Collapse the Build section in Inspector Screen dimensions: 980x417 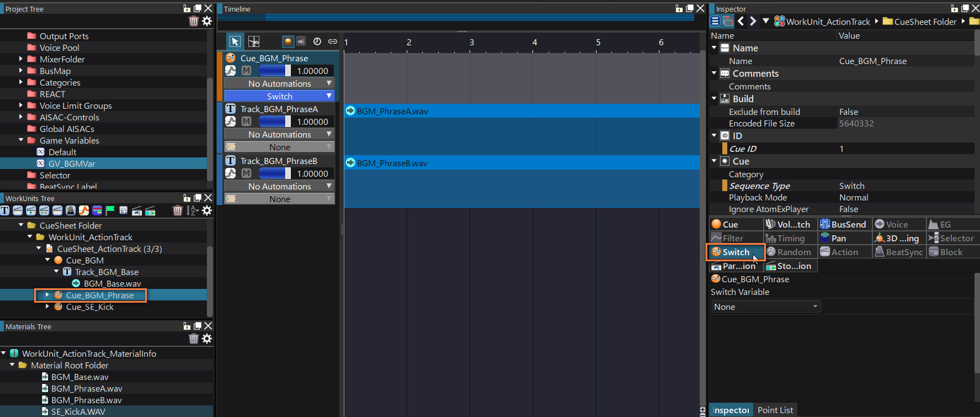point(714,98)
